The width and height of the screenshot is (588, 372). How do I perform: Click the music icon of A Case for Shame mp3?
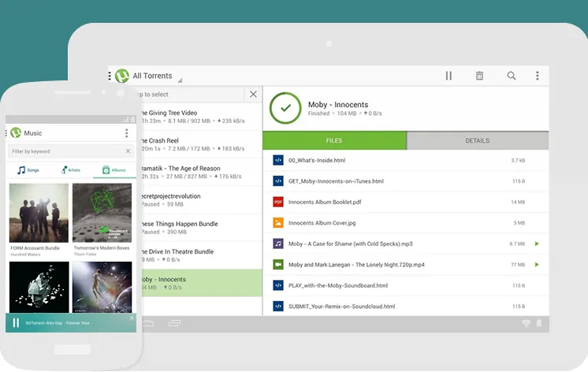[278, 244]
